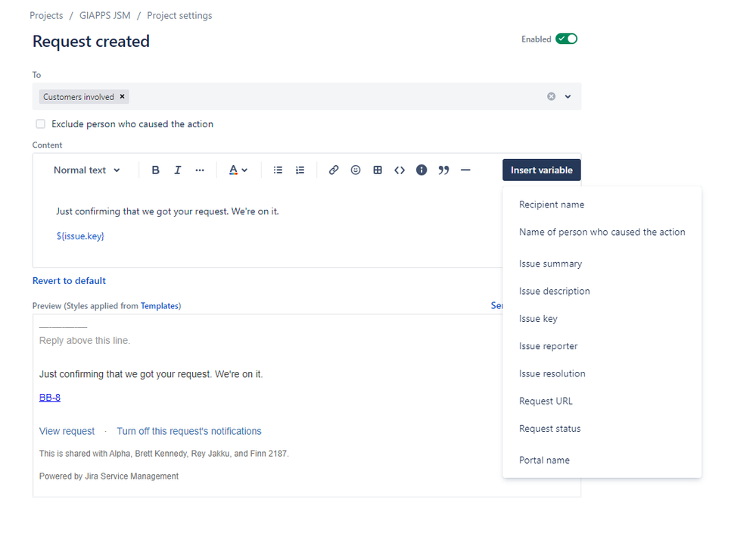Insert a numbered list
This screenshot has height=537, width=756.
300,170
